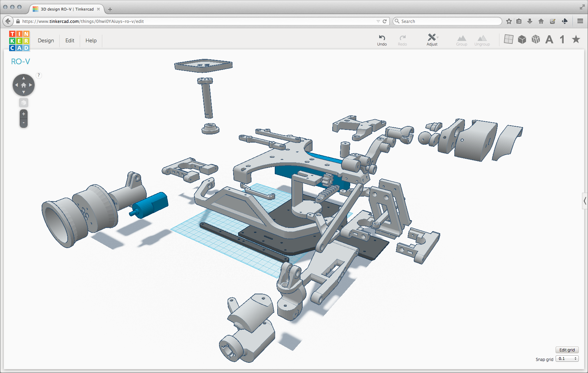Click inside the browser Search field
The height and width of the screenshot is (373, 588).
click(x=447, y=21)
